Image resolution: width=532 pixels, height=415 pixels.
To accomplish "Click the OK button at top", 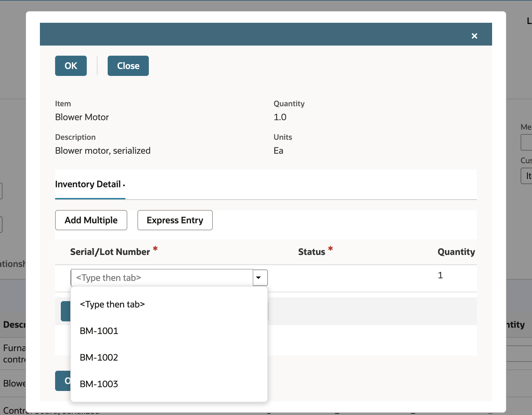I will (x=71, y=66).
